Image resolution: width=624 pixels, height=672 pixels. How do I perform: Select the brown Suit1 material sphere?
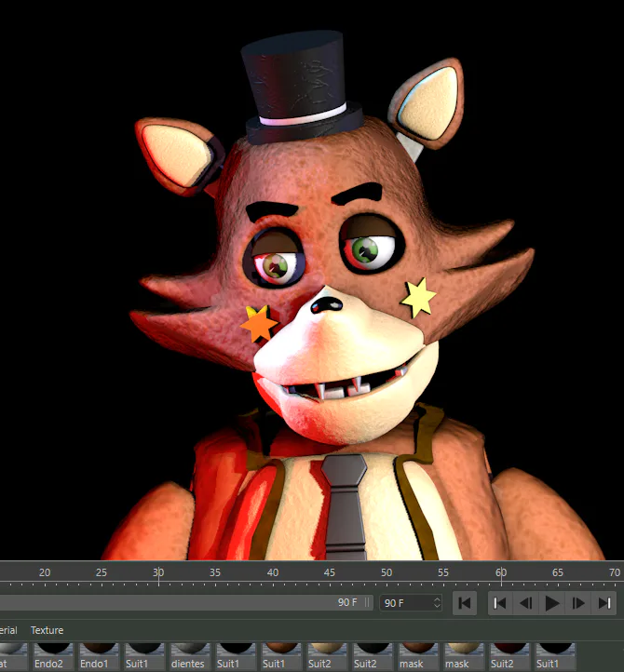pyautogui.click(x=281, y=656)
